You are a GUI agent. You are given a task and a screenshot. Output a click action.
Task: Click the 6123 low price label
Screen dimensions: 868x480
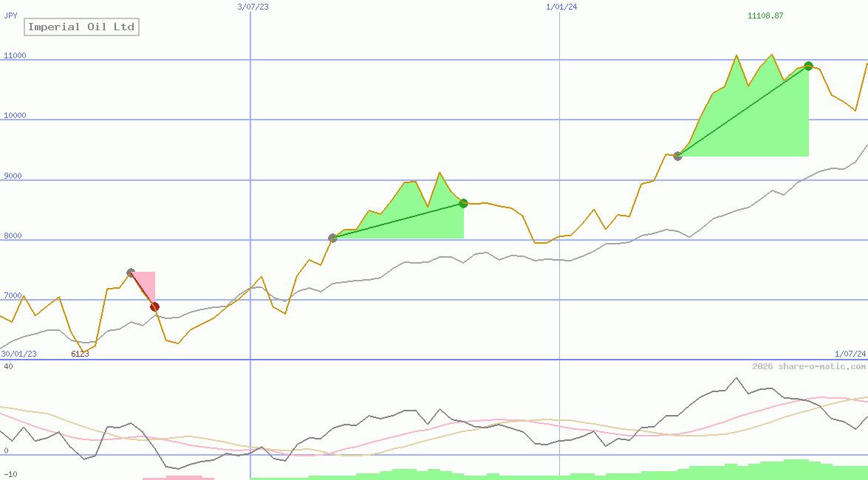(x=80, y=354)
